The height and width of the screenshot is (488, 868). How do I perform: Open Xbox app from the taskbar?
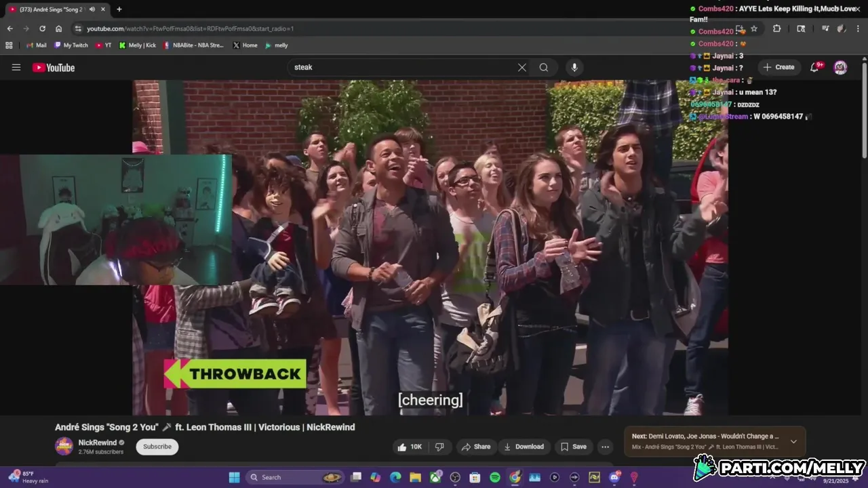(x=435, y=477)
